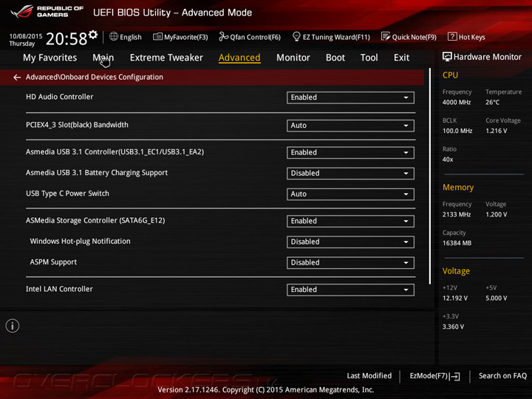Click the EzMode exit arrow icon
532x399 pixels.
[x=456, y=376]
